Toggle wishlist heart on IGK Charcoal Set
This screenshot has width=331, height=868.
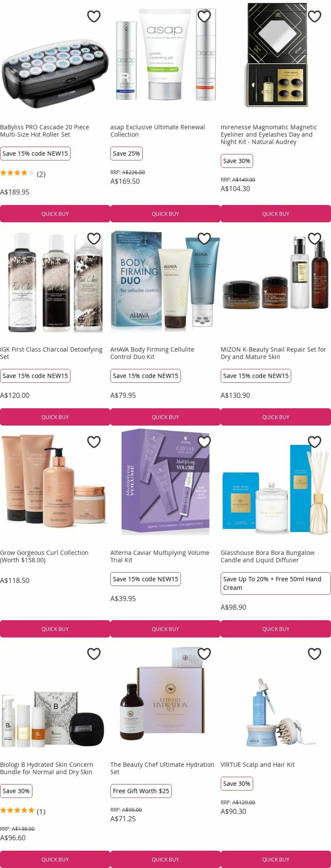coord(94,239)
